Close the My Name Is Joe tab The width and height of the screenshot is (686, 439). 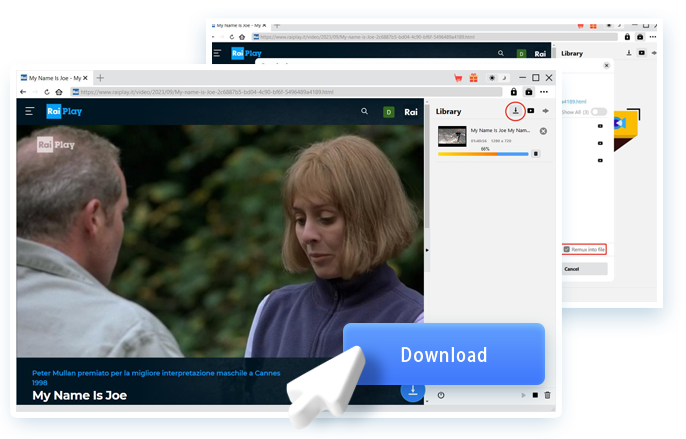(85, 78)
